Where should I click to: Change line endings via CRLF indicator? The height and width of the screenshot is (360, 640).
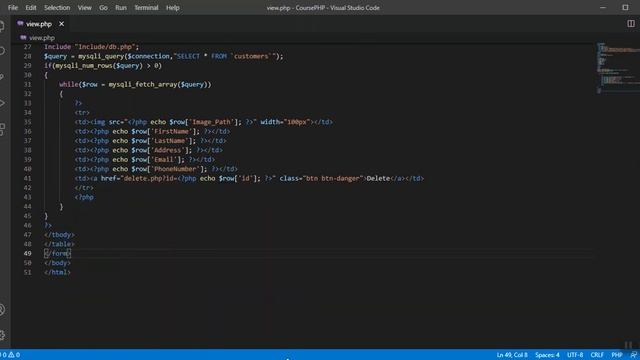pyautogui.click(x=597, y=355)
